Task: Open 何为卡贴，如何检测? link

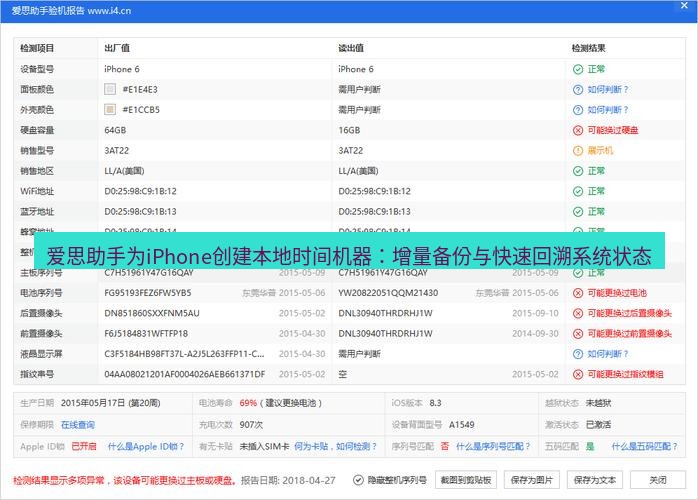Action: click(x=336, y=446)
